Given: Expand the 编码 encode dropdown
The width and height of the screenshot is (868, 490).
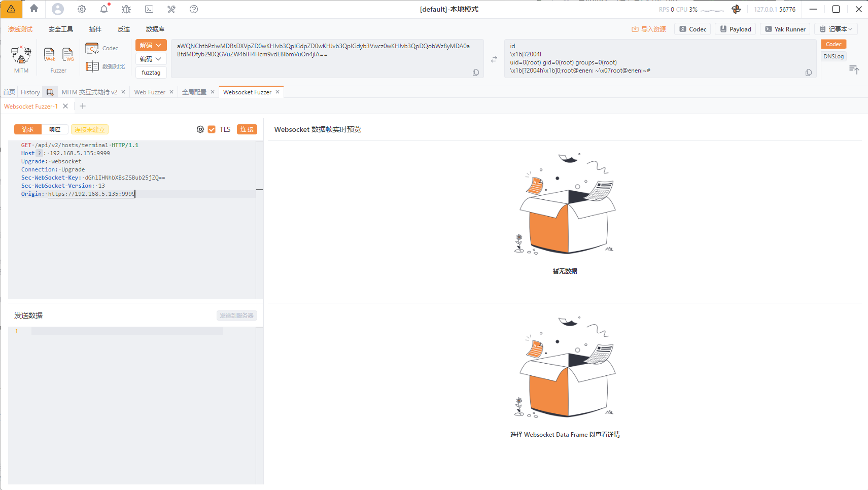Looking at the screenshot, I should [x=151, y=59].
